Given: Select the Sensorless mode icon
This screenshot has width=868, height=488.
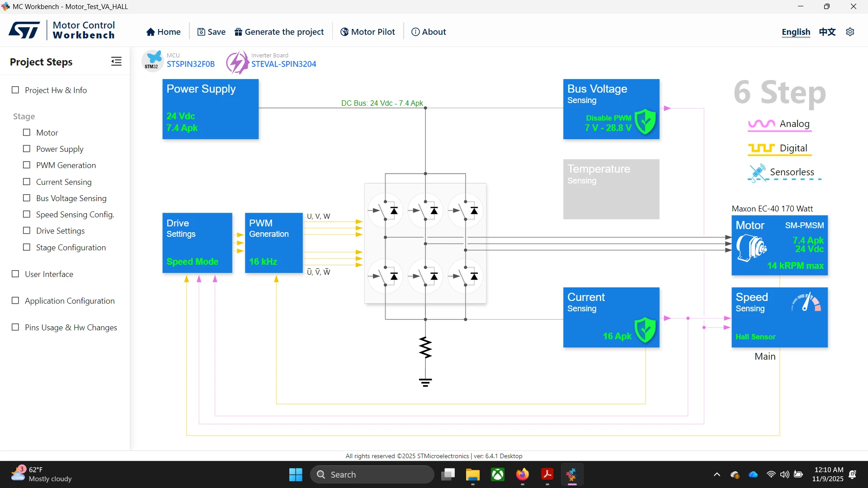Looking at the screenshot, I should pyautogui.click(x=757, y=172).
